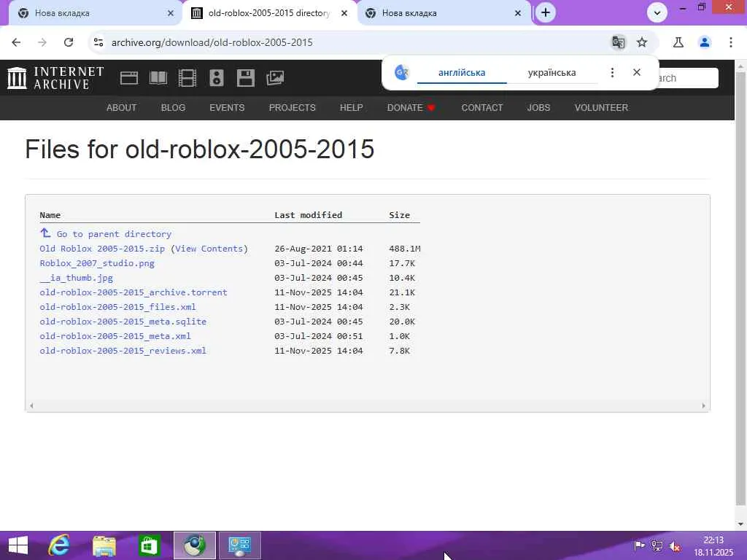Open the PROJECTS menu link
Viewport: 747px width, 560px height.
pyautogui.click(x=292, y=108)
